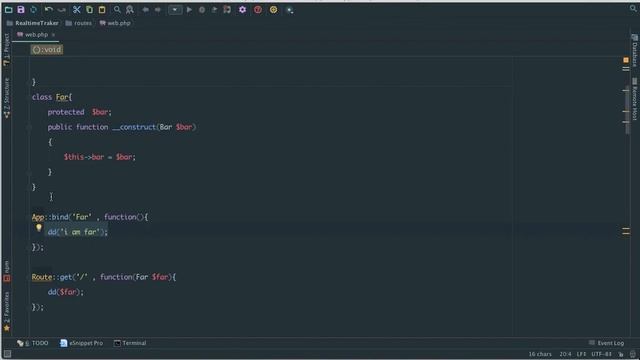Click the red circular help icon

tap(258, 9)
